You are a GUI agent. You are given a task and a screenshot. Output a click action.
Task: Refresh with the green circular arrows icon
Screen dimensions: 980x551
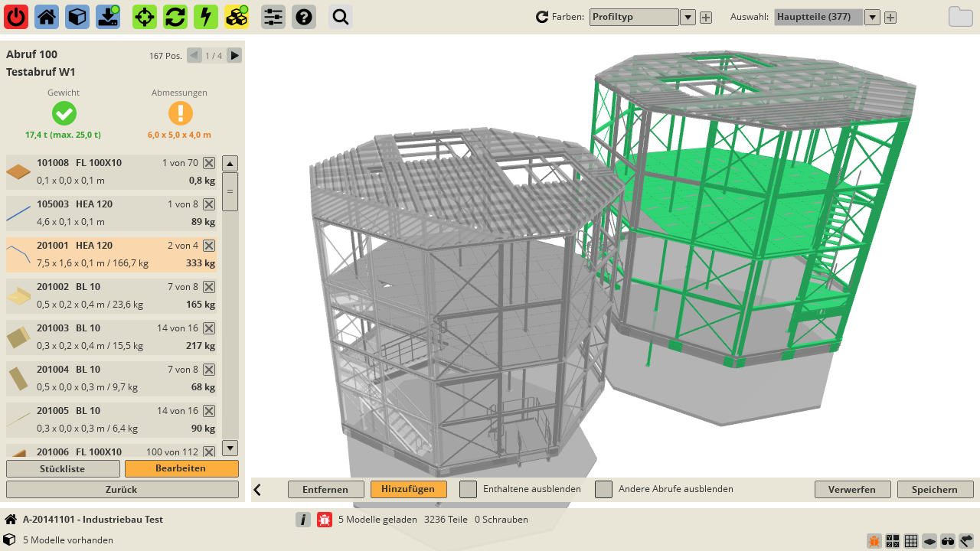(x=175, y=17)
